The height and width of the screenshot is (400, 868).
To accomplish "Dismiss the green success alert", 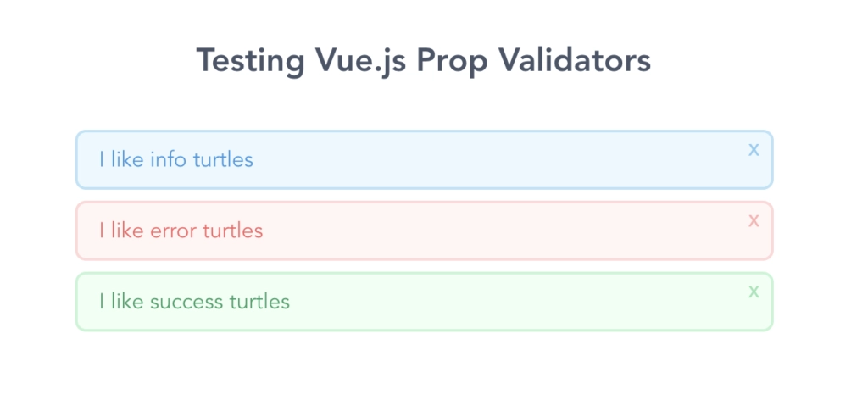I will [x=754, y=292].
